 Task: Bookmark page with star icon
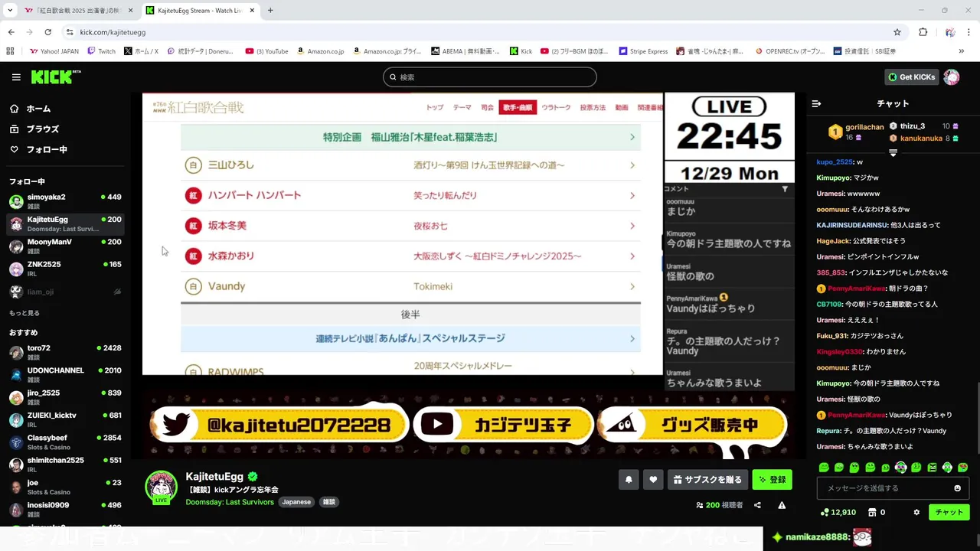coord(897,32)
